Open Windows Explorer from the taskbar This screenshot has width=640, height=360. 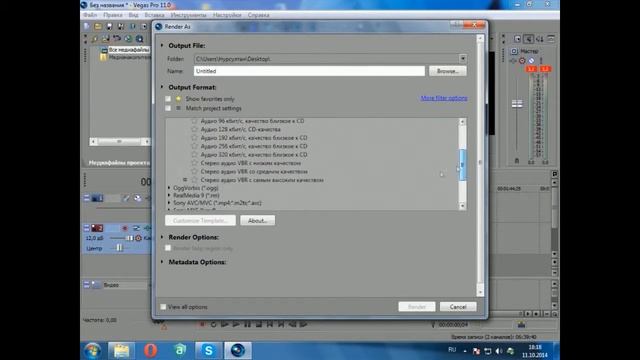[121, 351]
